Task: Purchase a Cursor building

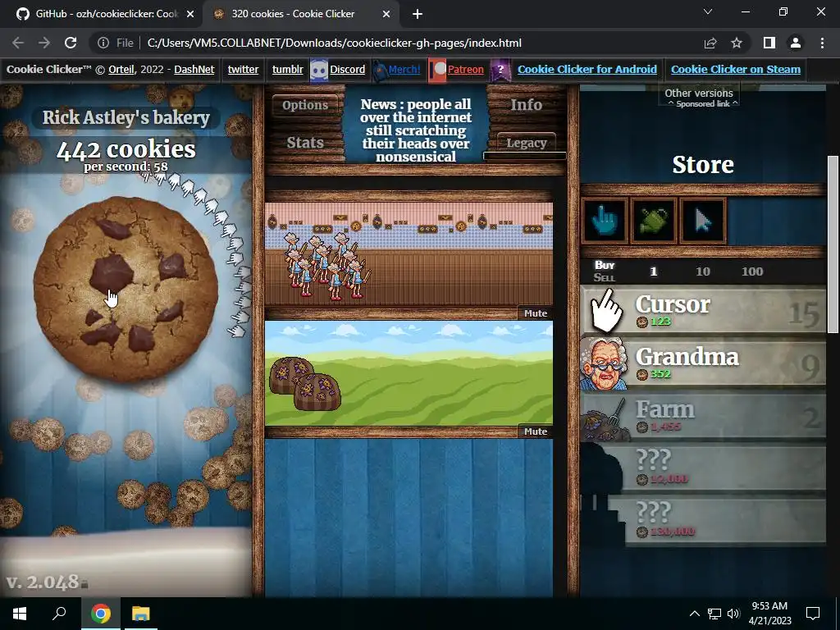Action: point(703,311)
